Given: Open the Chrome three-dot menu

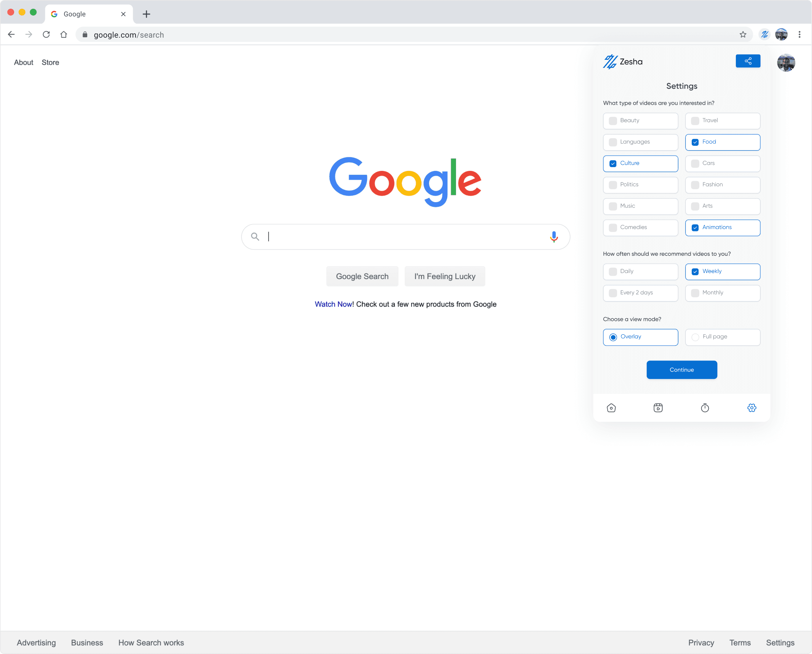Looking at the screenshot, I should click(799, 35).
